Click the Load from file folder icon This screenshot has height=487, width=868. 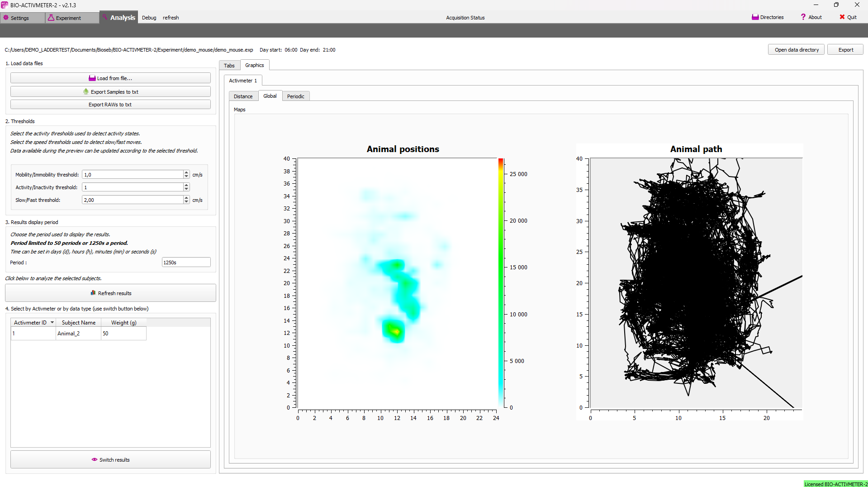click(92, 78)
